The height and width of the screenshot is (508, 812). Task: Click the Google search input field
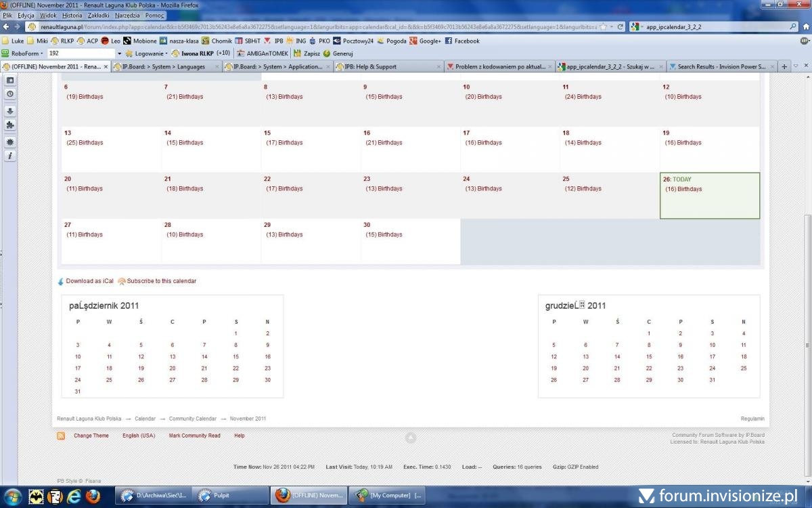717,27
